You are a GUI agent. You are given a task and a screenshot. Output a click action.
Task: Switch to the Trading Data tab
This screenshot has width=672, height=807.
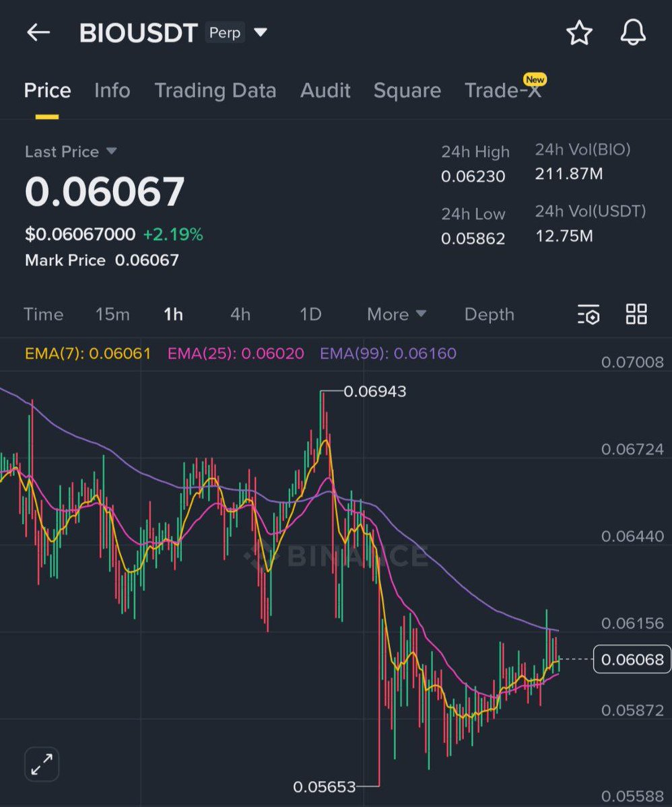pyautogui.click(x=215, y=90)
